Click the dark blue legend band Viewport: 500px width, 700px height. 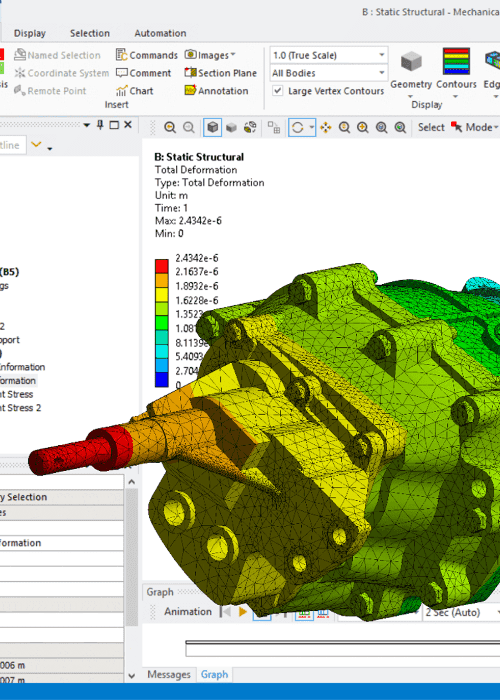(x=162, y=380)
